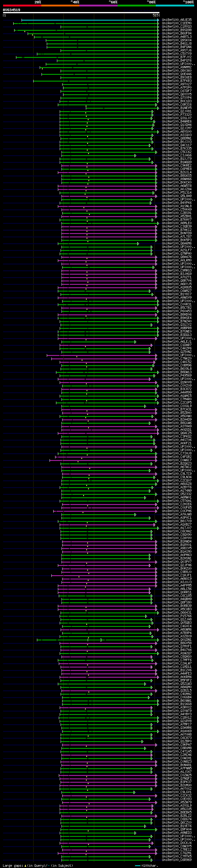The width and height of the screenshot is (197, 868).
Task: Select hit label UniRef100_A8JE35
Action: pyautogui.click(x=177, y=20)
